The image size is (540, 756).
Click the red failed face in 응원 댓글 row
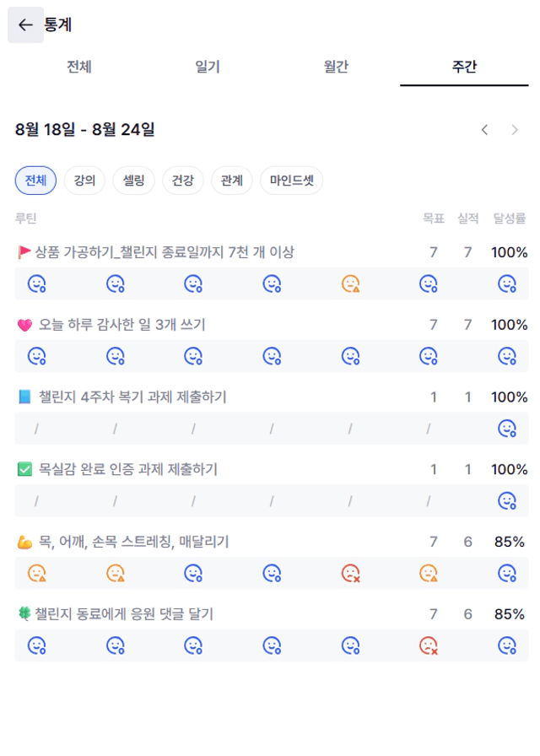[429, 645]
